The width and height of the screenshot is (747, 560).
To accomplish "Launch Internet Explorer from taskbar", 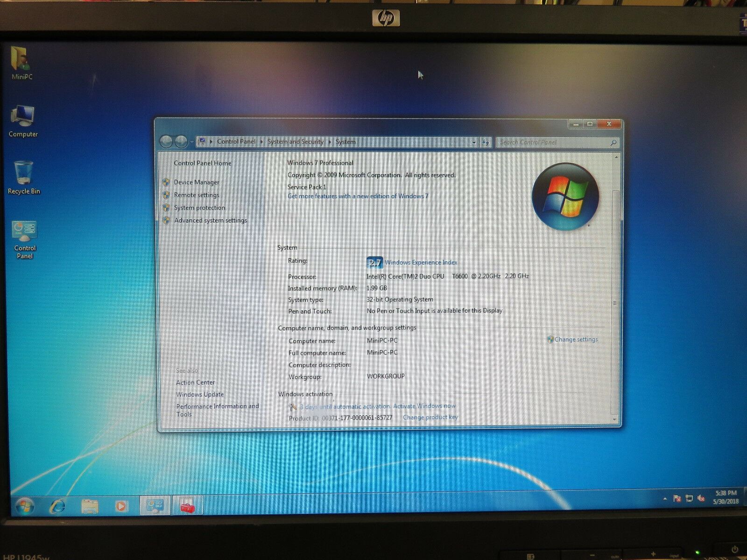I will [x=57, y=506].
